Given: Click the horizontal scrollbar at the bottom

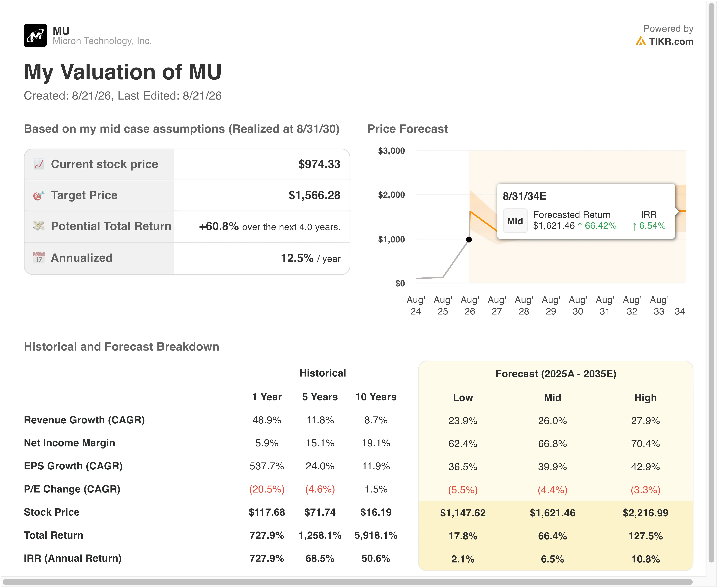Looking at the screenshot, I should (347, 582).
